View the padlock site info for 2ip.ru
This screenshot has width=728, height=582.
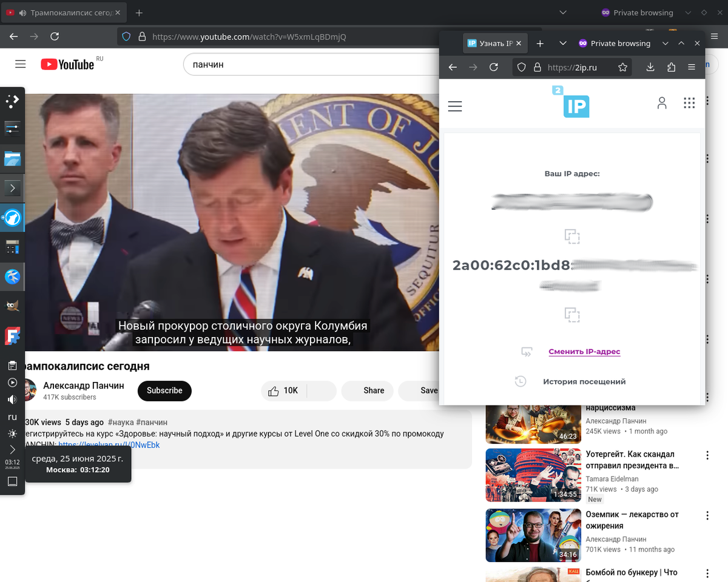(x=537, y=67)
